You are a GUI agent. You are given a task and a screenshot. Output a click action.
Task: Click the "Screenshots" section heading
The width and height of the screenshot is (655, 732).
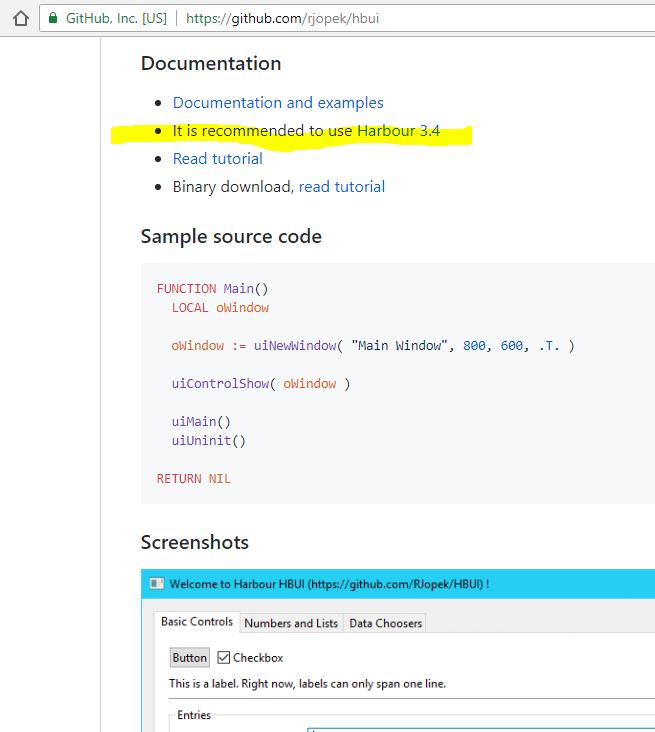pyautogui.click(x=195, y=543)
